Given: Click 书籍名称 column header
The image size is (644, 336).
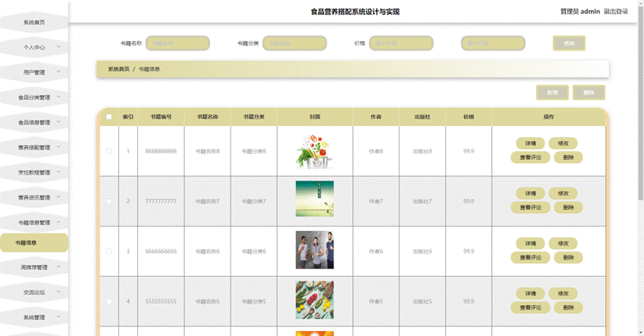Looking at the screenshot, I should click(207, 117).
